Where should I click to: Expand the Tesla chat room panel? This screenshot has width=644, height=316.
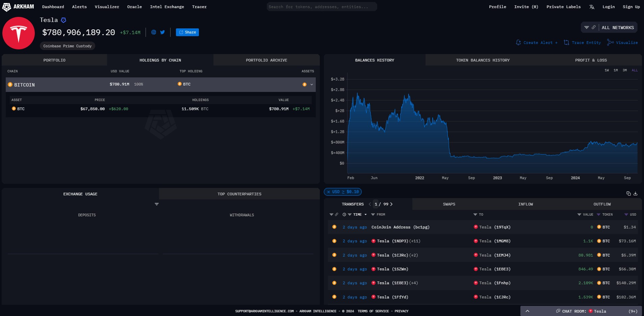coord(527,311)
